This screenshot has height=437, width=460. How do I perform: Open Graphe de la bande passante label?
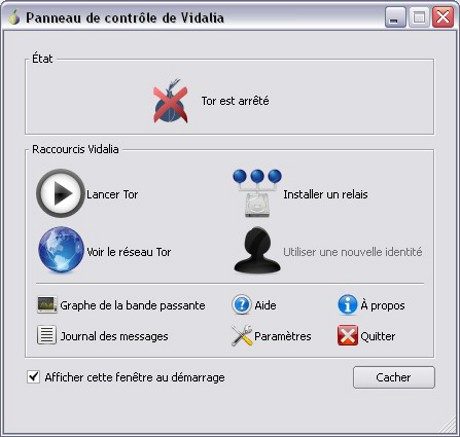tap(132, 305)
